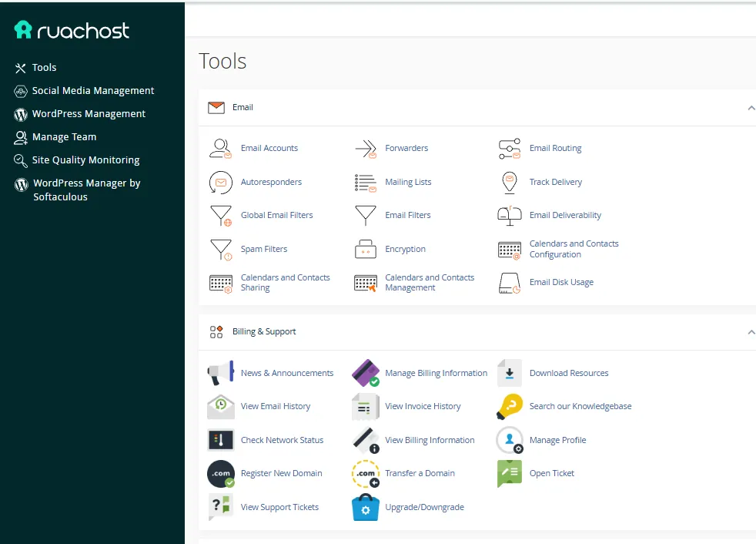The width and height of the screenshot is (756, 544).
Task: Click the Email Filters funnel icon
Action: [x=366, y=215]
